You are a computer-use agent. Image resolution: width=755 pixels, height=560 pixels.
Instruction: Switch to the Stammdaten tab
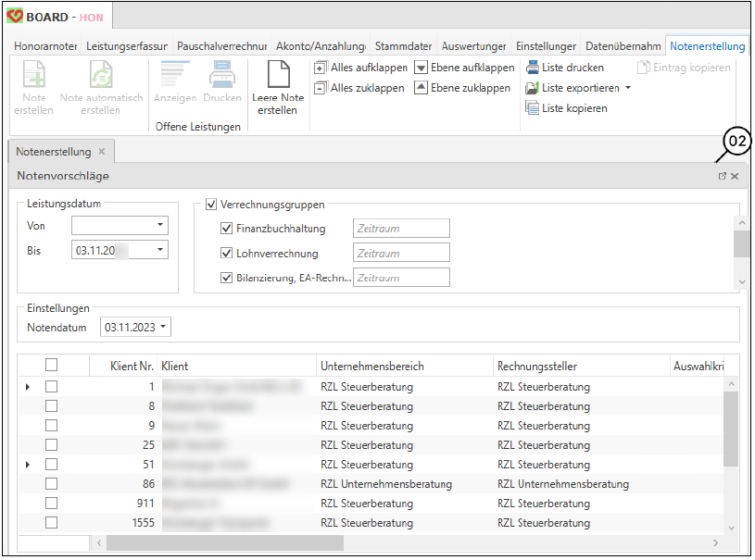coord(403,45)
